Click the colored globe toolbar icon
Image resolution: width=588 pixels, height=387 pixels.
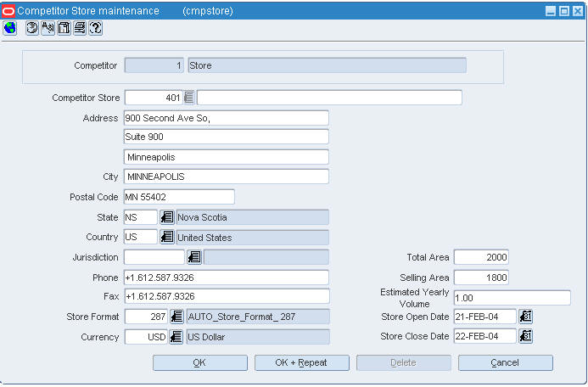pyautogui.click(x=10, y=28)
